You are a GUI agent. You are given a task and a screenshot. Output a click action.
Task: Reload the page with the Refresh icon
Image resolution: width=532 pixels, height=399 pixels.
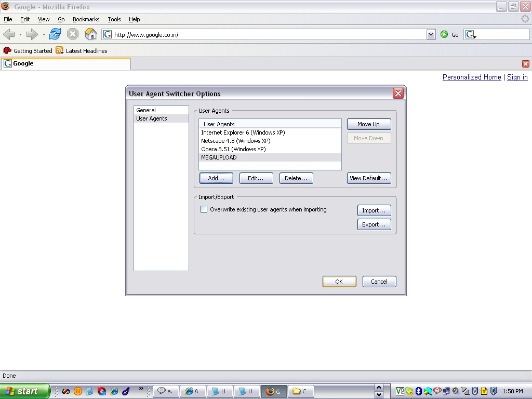(x=55, y=34)
